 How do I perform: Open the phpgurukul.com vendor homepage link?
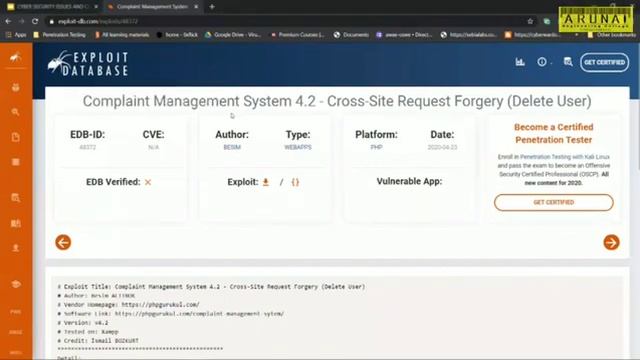coord(160,304)
